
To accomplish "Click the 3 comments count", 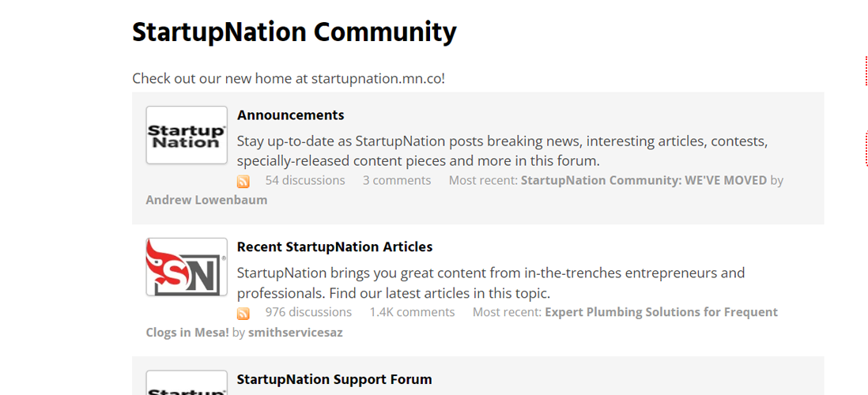I will (397, 180).
